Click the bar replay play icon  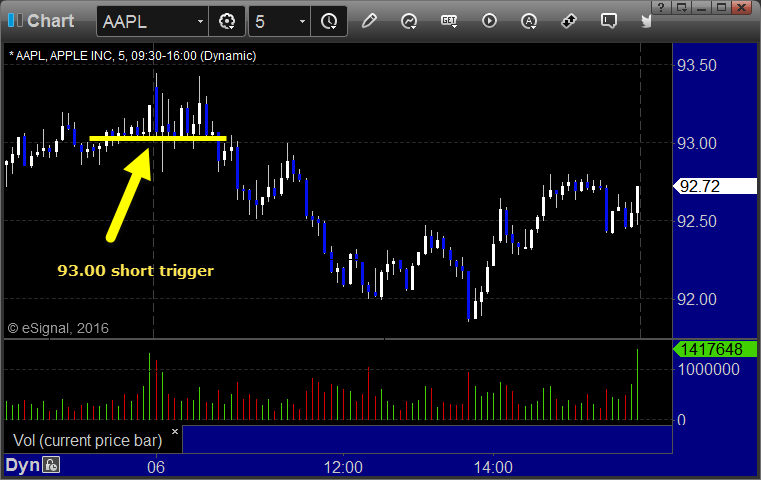[x=489, y=21]
